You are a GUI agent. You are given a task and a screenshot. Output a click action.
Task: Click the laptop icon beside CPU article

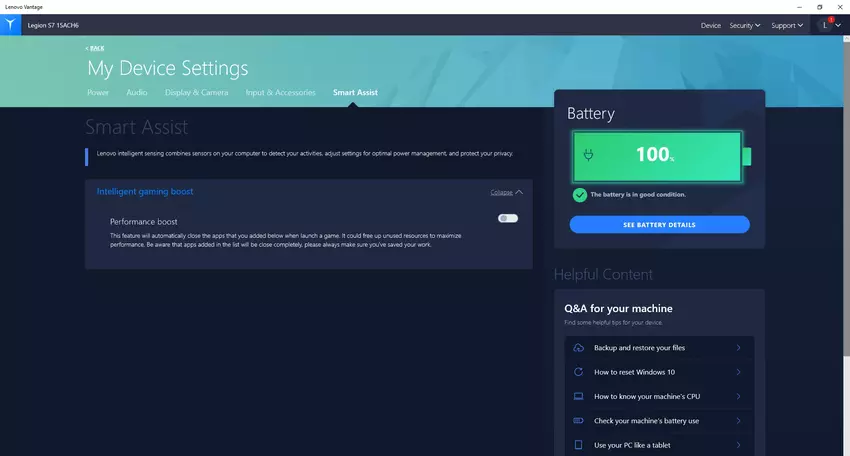(578, 396)
